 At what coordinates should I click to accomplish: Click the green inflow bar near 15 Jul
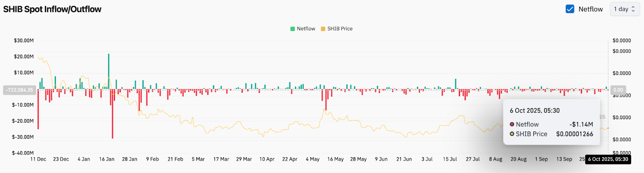point(456,84)
